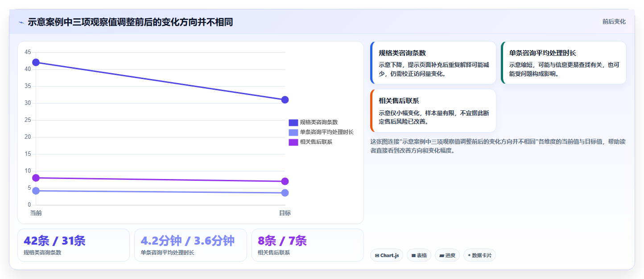Select the 数据卡片 tag
644x279 pixels.
click(x=479, y=255)
